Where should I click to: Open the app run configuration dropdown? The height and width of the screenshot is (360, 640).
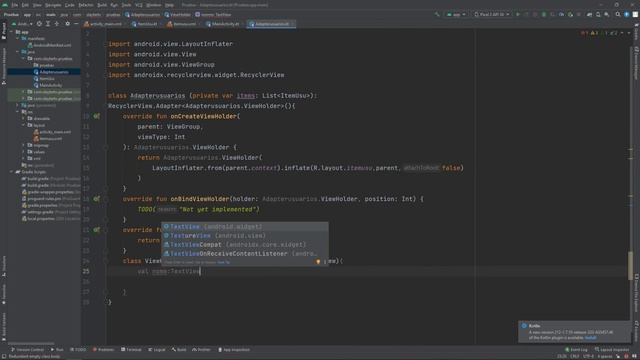point(456,14)
